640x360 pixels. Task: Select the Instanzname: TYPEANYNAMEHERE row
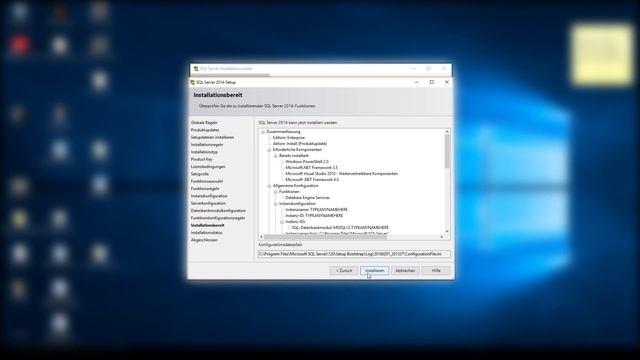[x=316, y=210]
